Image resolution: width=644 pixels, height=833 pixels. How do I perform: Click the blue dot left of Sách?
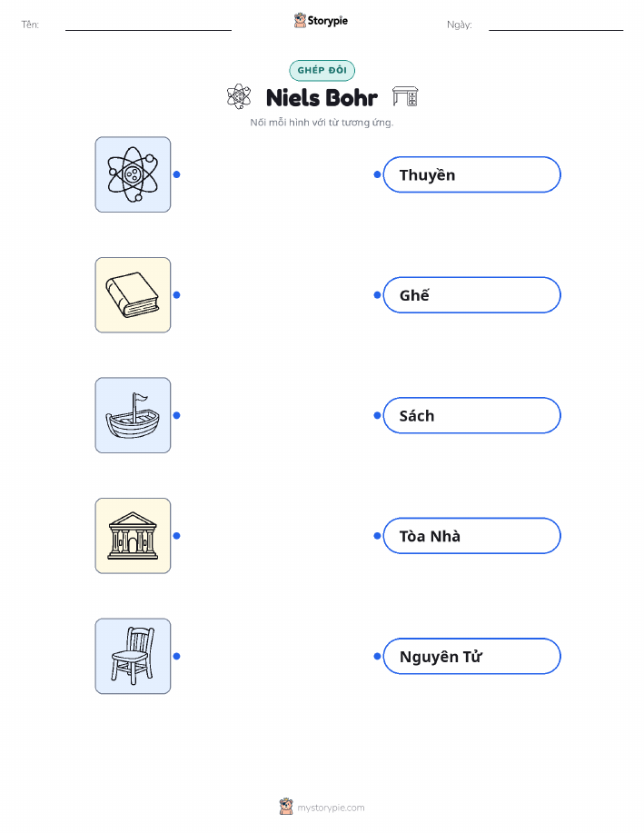377,415
